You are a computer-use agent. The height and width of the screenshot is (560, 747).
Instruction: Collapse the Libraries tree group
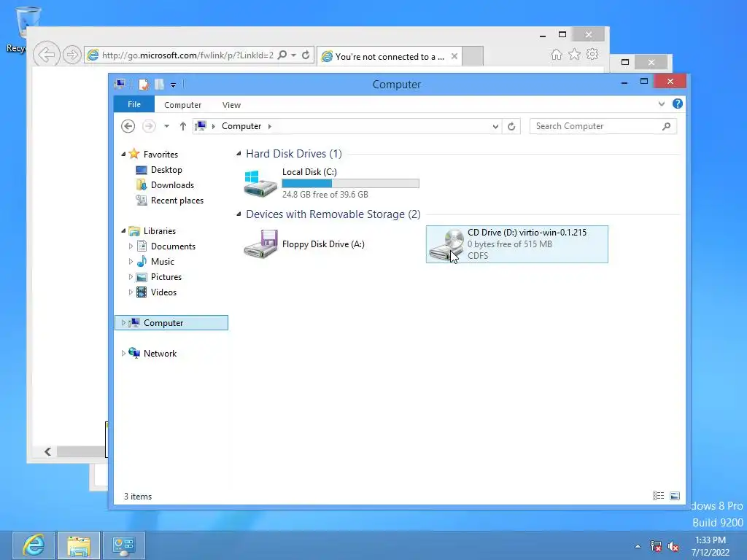tap(123, 231)
